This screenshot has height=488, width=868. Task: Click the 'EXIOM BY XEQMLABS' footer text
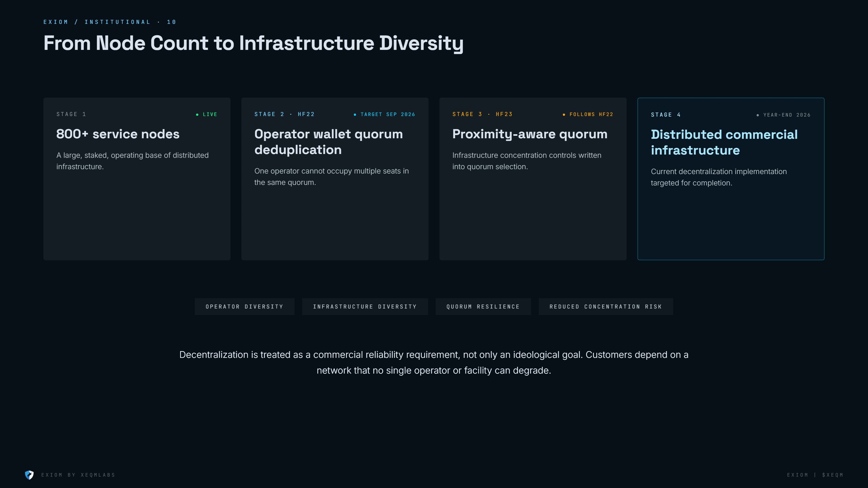click(78, 475)
